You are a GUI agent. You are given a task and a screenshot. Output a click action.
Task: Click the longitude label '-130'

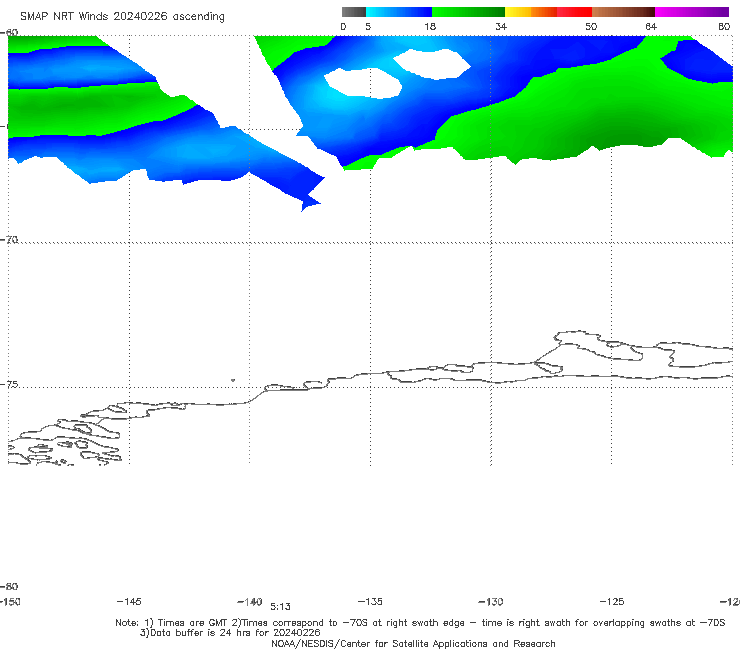(x=491, y=601)
